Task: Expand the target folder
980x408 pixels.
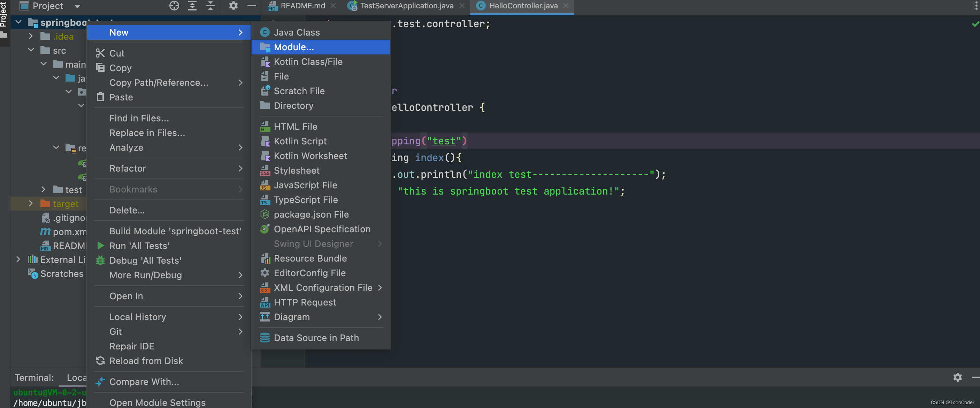Action: [31, 204]
